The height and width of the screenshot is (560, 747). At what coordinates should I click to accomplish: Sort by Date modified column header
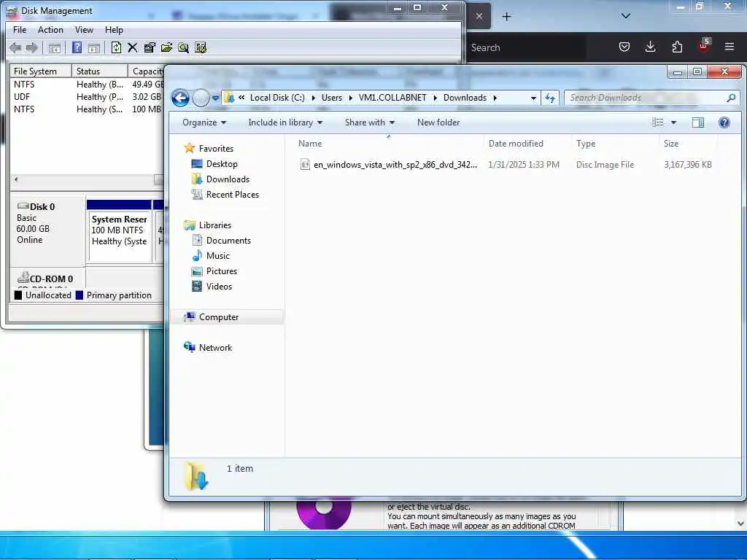(x=527, y=144)
